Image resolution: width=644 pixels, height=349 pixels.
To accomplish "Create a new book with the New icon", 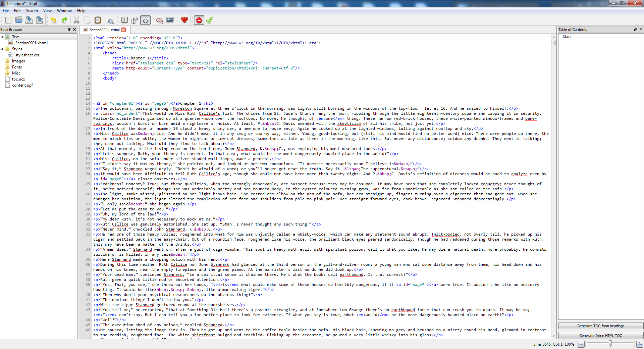I will (8, 20).
